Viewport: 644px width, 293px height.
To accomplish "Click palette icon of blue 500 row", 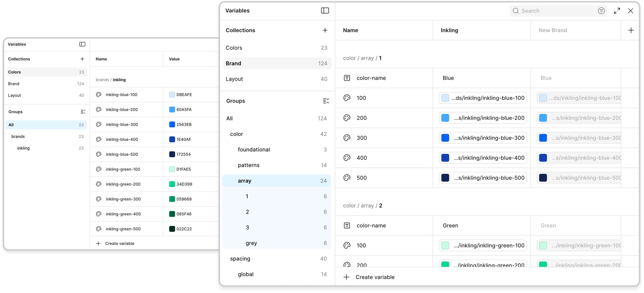I will (x=347, y=178).
